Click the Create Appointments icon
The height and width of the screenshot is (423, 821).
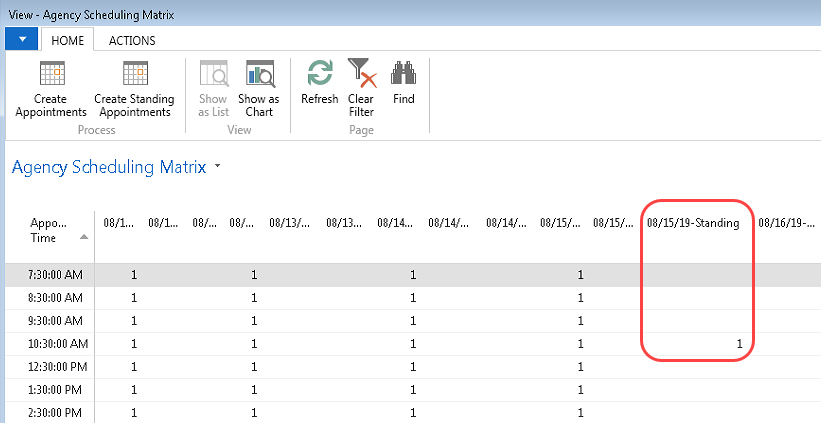click(x=51, y=75)
